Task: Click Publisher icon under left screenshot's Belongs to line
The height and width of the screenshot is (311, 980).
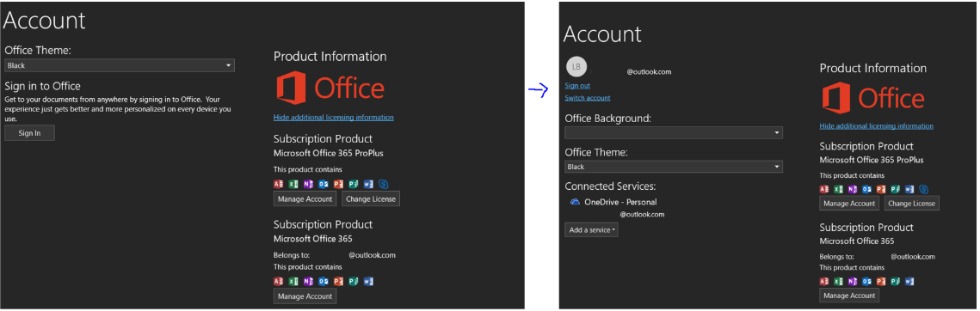Action: (x=353, y=282)
